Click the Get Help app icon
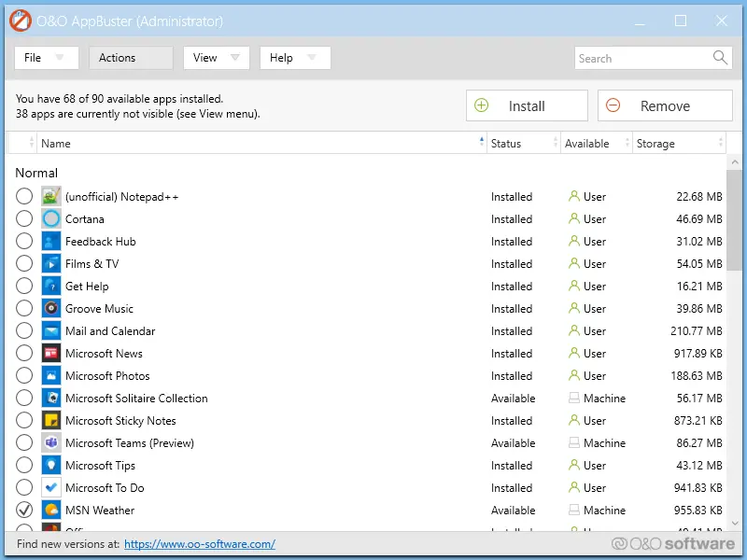Screen dimensions: 747x560 (x=51, y=286)
